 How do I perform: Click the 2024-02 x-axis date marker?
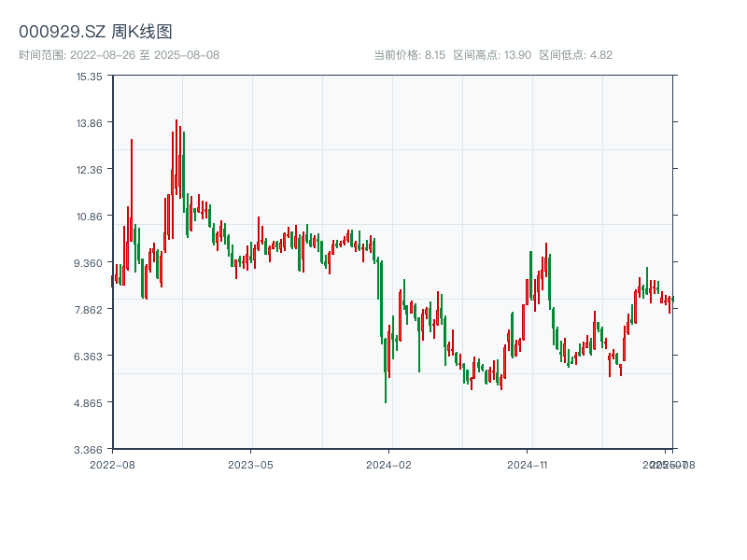[x=389, y=464]
